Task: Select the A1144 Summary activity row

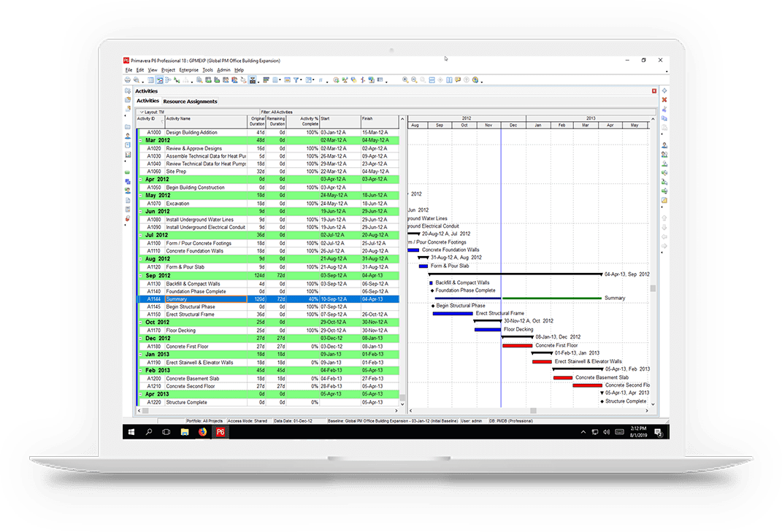Action: [x=268, y=299]
